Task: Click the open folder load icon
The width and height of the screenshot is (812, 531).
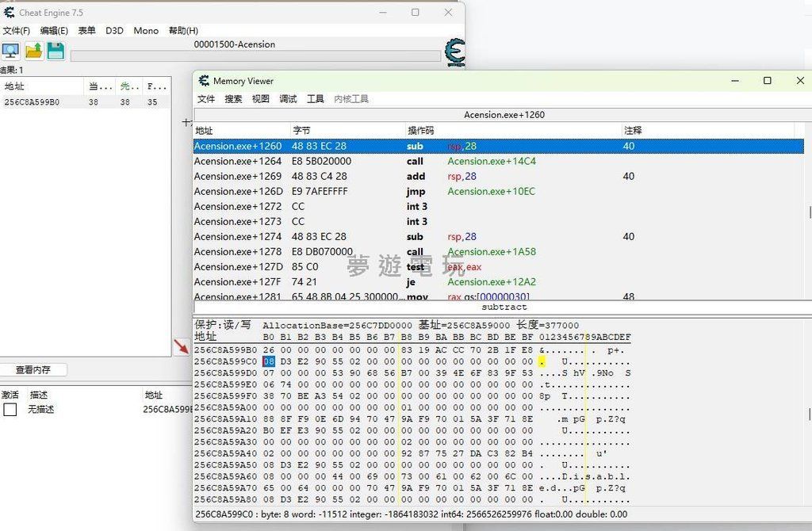Action: pyautogui.click(x=33, y=52)
